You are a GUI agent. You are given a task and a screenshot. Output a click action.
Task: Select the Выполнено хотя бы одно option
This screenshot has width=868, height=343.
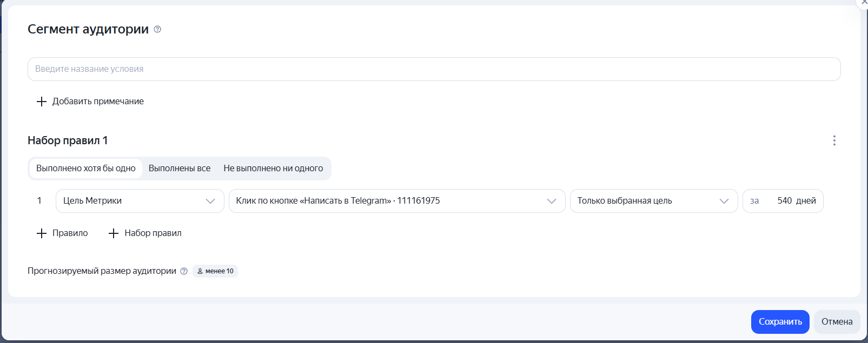(x=86, y=169)
